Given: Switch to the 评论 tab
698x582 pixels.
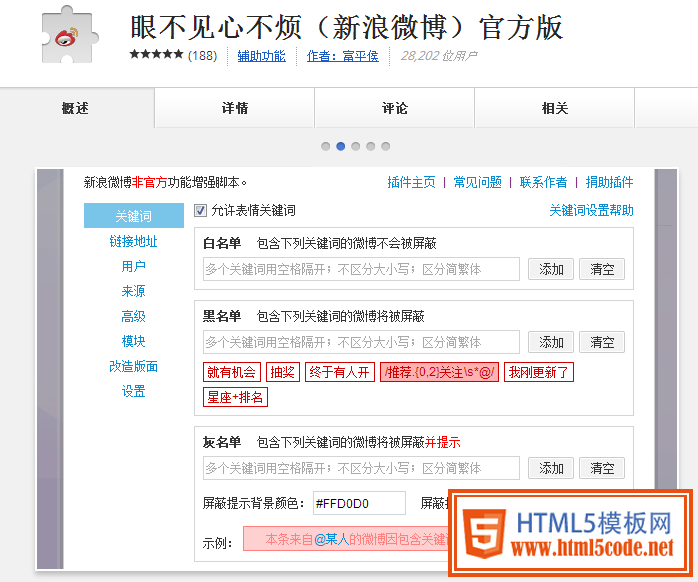Looking at the screenshot, I should tap(394, 108).
